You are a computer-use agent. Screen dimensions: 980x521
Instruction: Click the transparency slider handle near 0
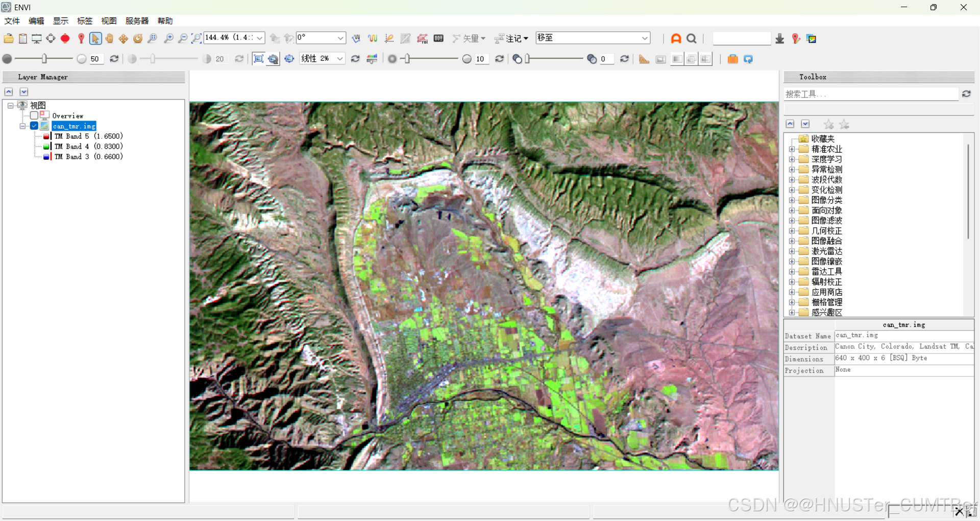click(528, 59)
